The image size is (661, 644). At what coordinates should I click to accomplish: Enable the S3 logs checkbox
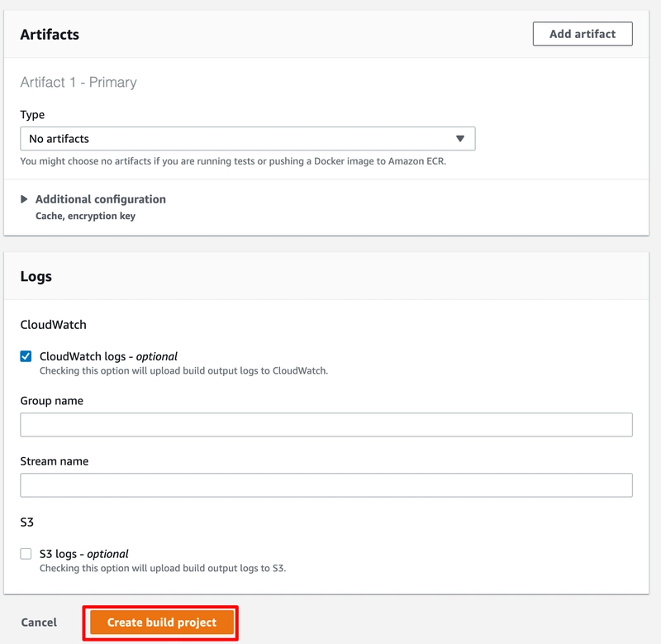[x=26, y=554]
